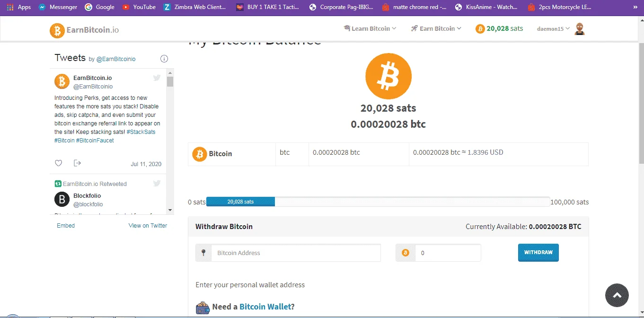
Task: Expand the Earn Bitcoin menu
Action: 436,28
